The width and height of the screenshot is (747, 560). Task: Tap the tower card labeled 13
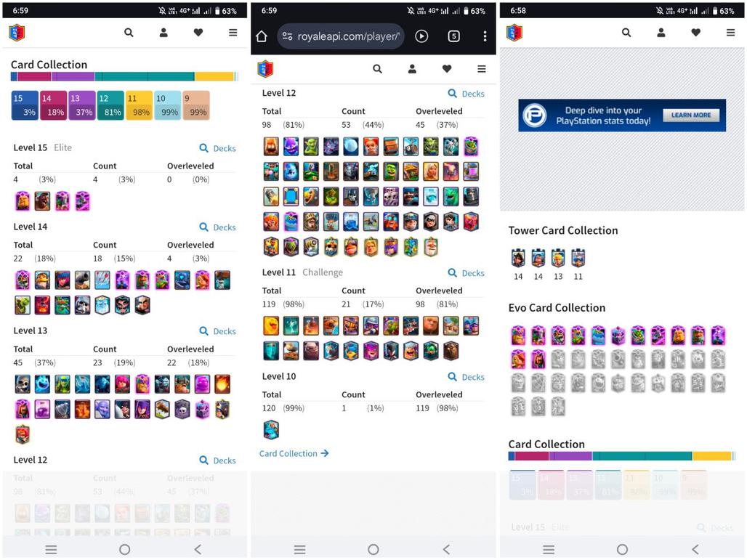tap(558, 258)
